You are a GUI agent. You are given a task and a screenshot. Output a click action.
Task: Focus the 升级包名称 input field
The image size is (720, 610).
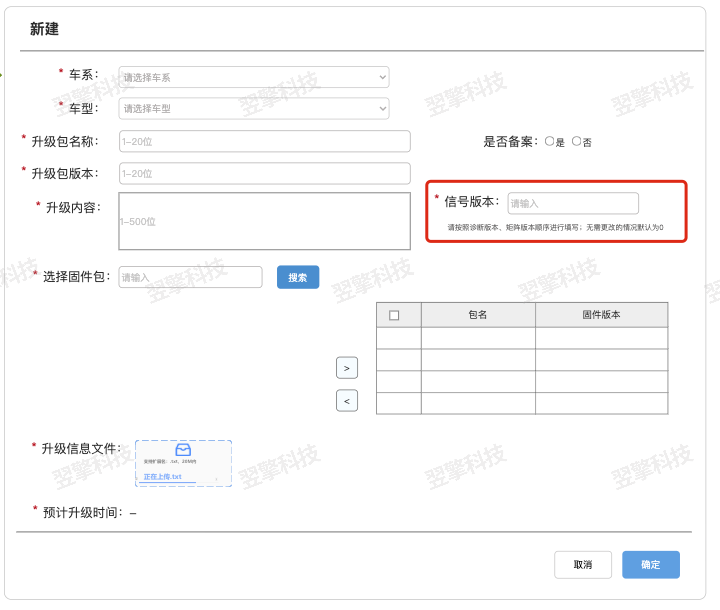click(x=264, y=142)
